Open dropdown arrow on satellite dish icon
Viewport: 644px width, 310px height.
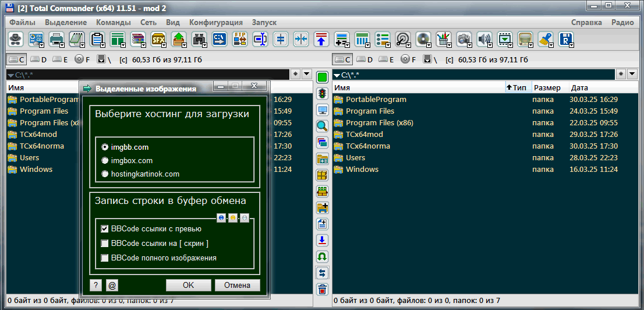[409, 44]
